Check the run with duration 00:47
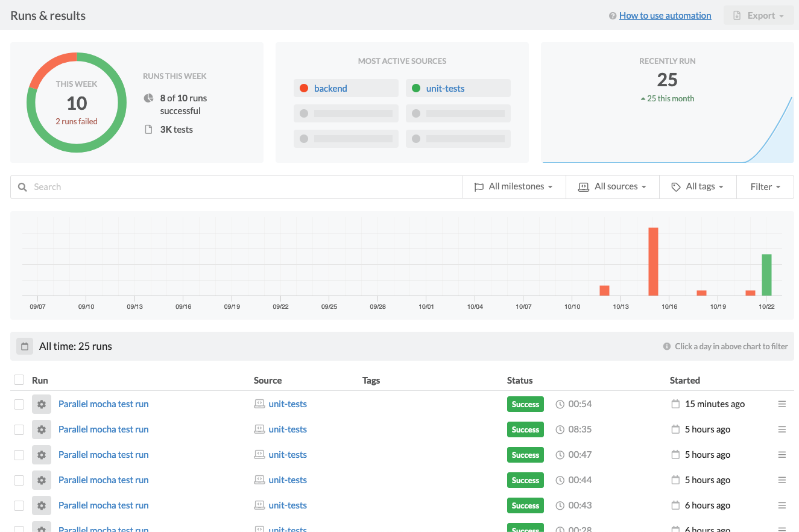Image resolution: width=799 pixels, height=532 pixels. click(x=19, y=455)
